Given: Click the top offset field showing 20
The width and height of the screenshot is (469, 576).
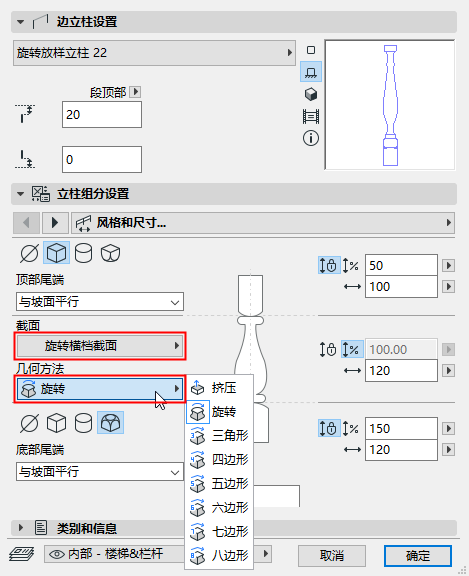Looking at the screenshot, I should tap(102, 115).
